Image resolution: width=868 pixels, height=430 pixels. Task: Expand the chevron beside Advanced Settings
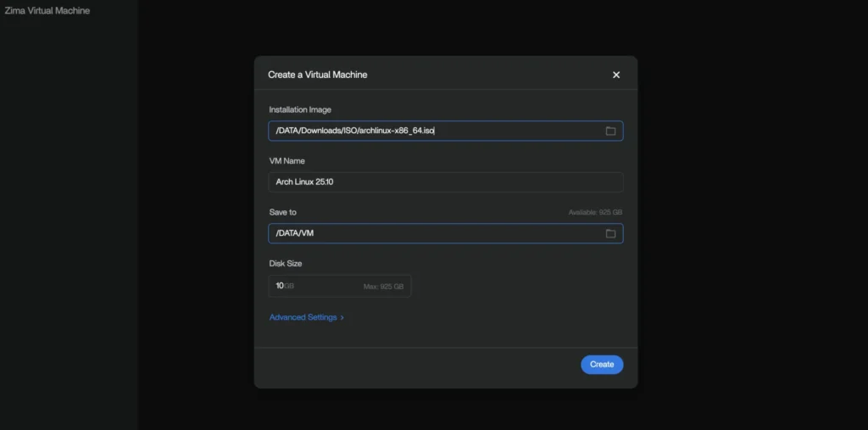pos(342,317)
